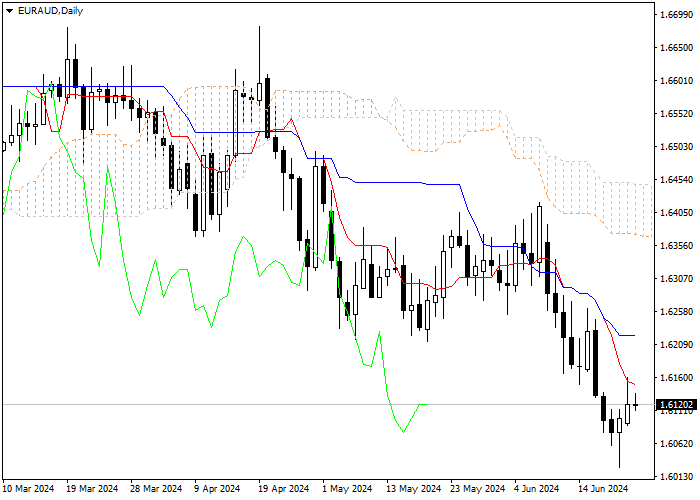Click the 1.61600 price scale label
Image resolution: width=700 pixels, height=500 pixels.
(x=676, y=378)
